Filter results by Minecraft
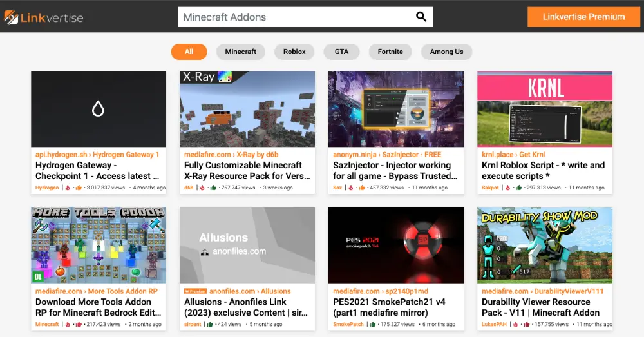The width and height of the screenshot is (644, 337). coord(241,52)
